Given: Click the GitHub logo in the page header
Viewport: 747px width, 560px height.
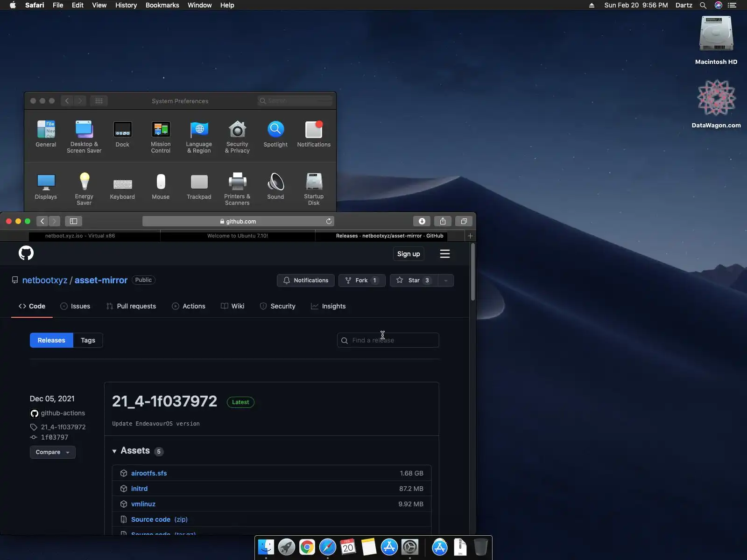Looking at the screenshot, I should (26, 253).
